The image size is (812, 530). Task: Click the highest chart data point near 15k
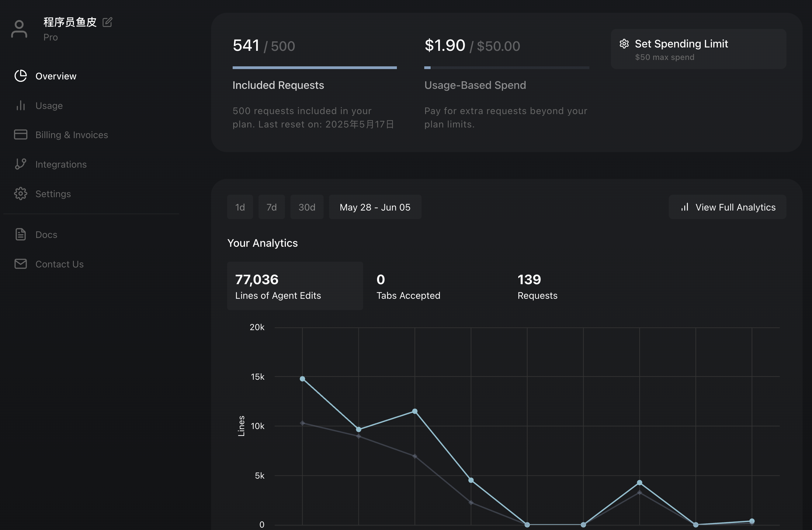point(302,379)
